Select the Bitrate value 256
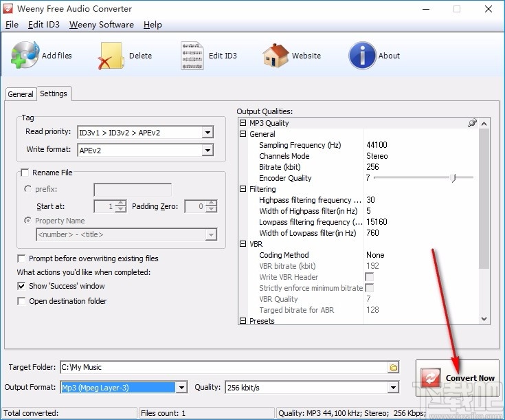Viewport: 505px width, 420px height. coord(372,167)
